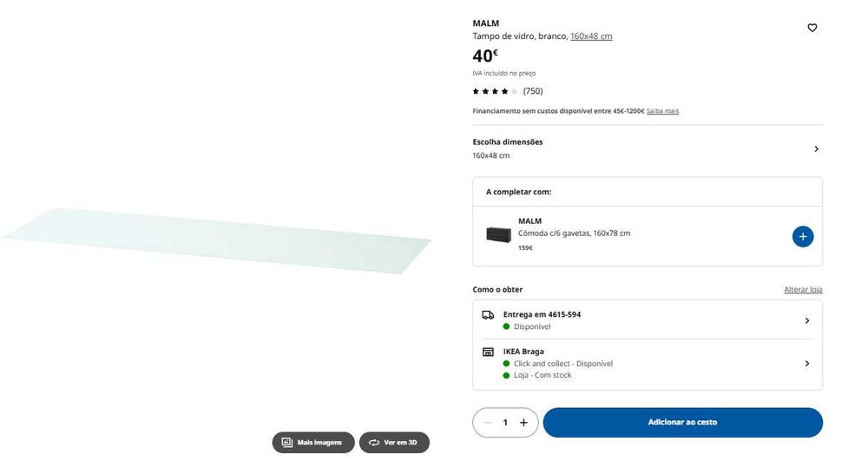
Task: Expand the Escolha dimensões chevron
Action: coord(816,149)
